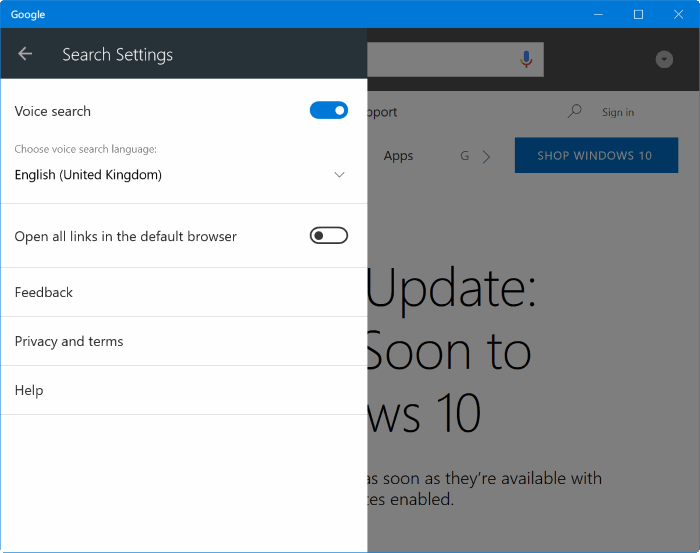This screenshot has width=700, height=553.
Task: Click the Google search input field
Action: [x=455, y=59]
